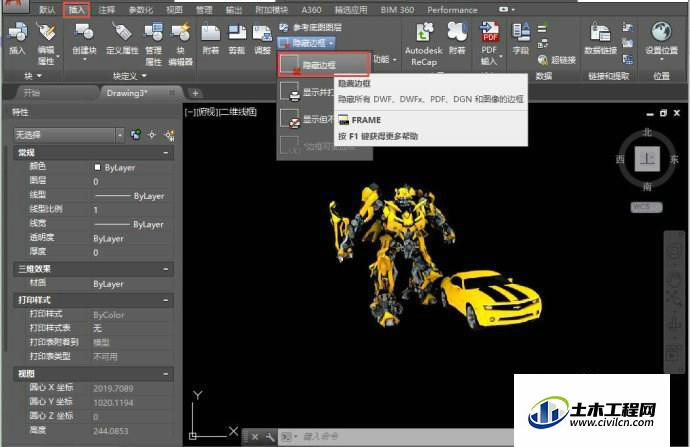Open the 输出 ribbon tab
Viewport: 690px width, 447px height.
(234, 10)
